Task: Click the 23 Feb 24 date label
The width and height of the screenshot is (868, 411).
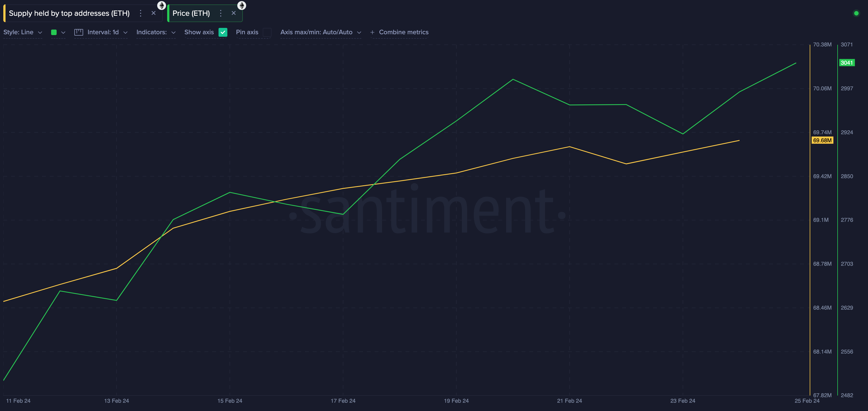Action: [x=683, y=401]
